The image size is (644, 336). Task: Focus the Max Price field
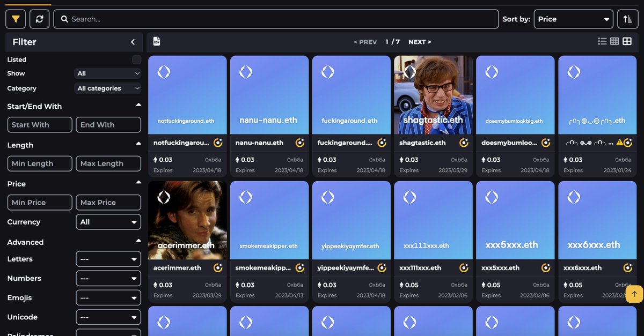(108, 203)
